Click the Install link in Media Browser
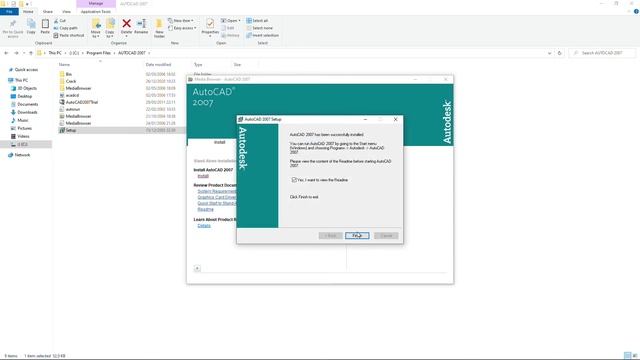Viewport: 640px width, 360px height. (203, 176)
